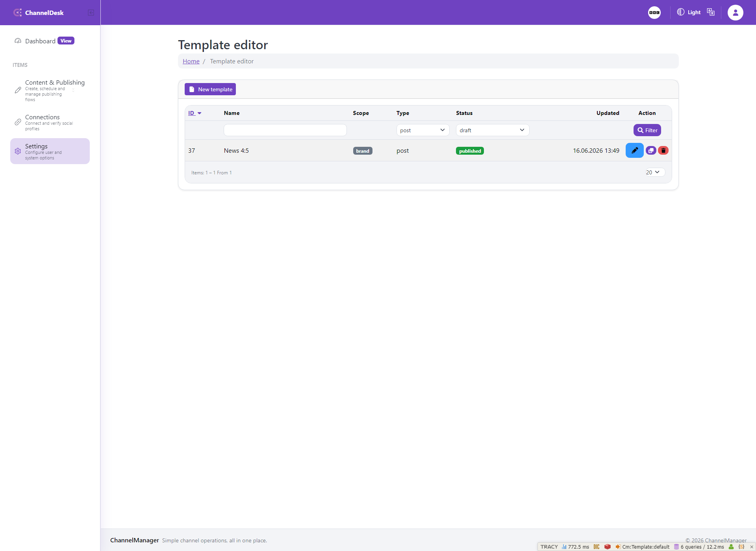Click the Dashboard View badge

[66, 41]
